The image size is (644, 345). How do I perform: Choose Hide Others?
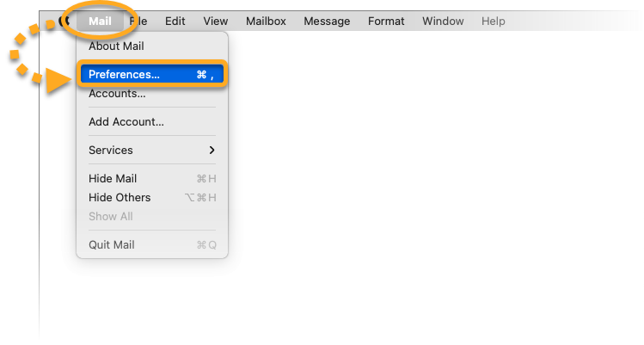tap(120, 198)
